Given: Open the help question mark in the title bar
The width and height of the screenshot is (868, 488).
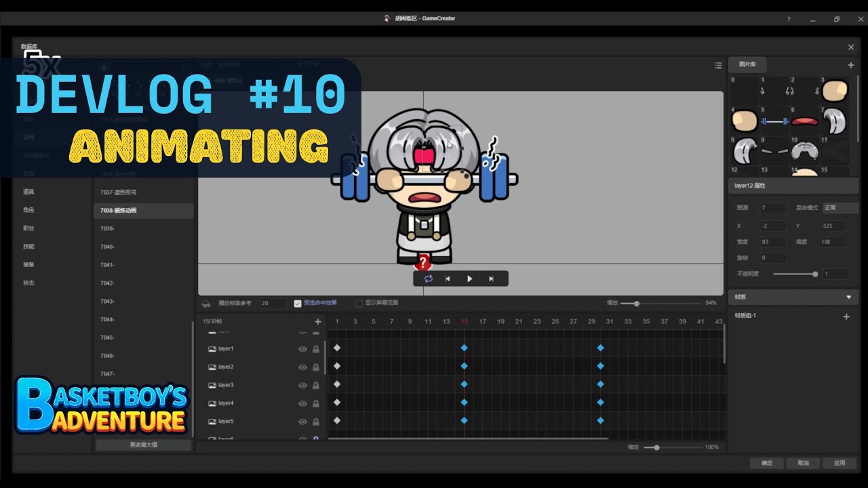Looking at the screenshot, I should tap(788, 19).
